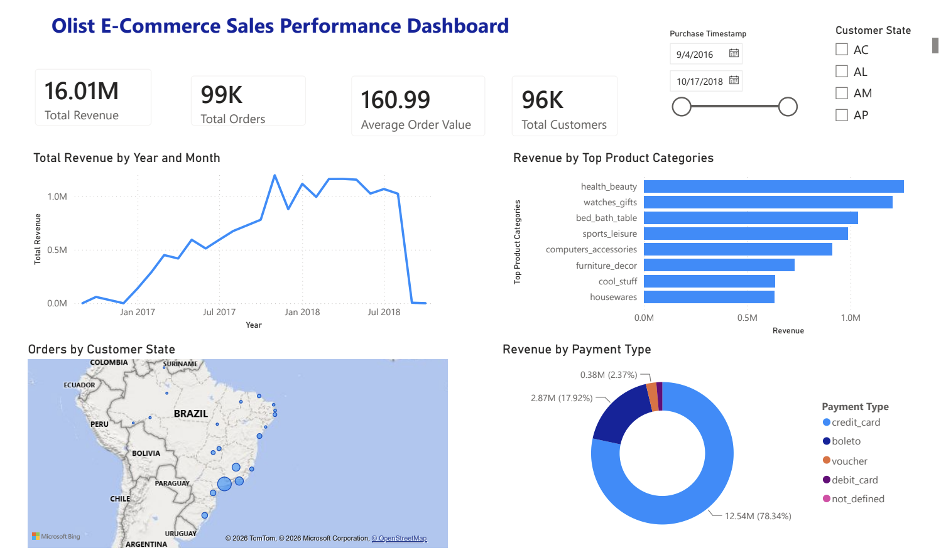Check the AC customer state checkbox
941x560 pixels.
[x=842, y=50]
